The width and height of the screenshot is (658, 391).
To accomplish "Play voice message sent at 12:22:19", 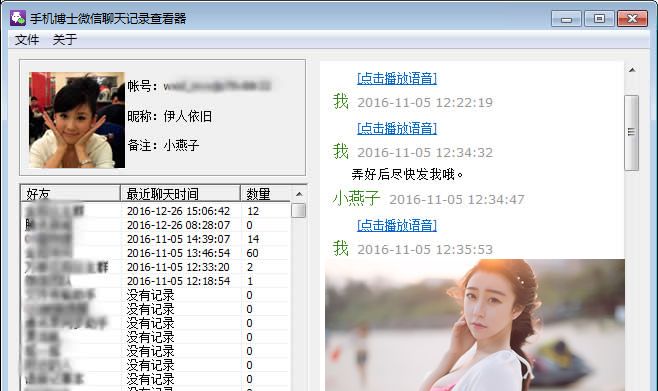I will 397,128.
